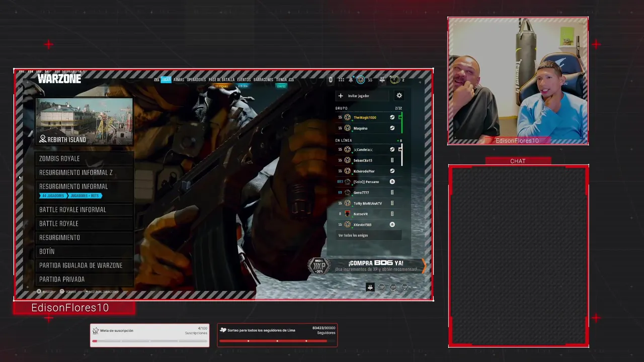Click rank emblem beside NatooVR
This screenshot has width=644, height=362.
click(347, 214)
